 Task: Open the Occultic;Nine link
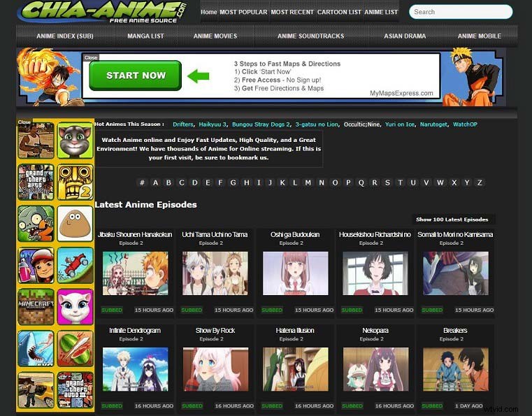361,124
